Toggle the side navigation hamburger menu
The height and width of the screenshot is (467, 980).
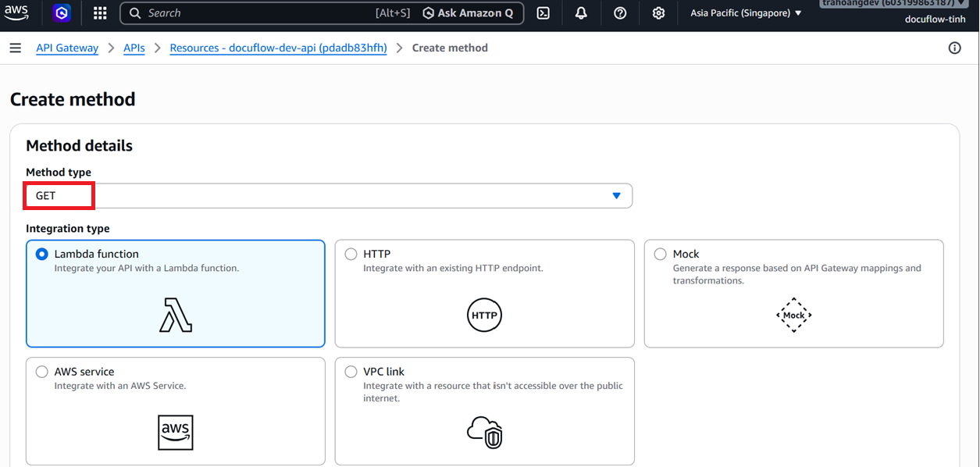15,48
